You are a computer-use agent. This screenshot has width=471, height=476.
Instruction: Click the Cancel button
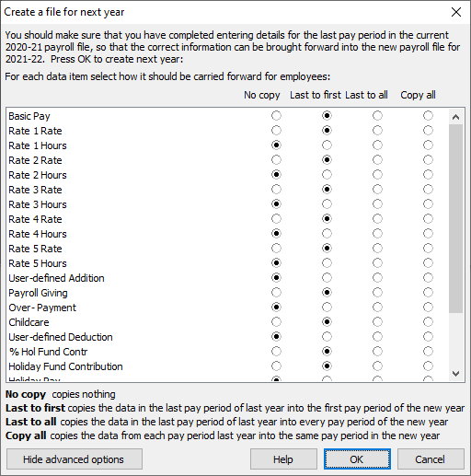coord(431,459)
